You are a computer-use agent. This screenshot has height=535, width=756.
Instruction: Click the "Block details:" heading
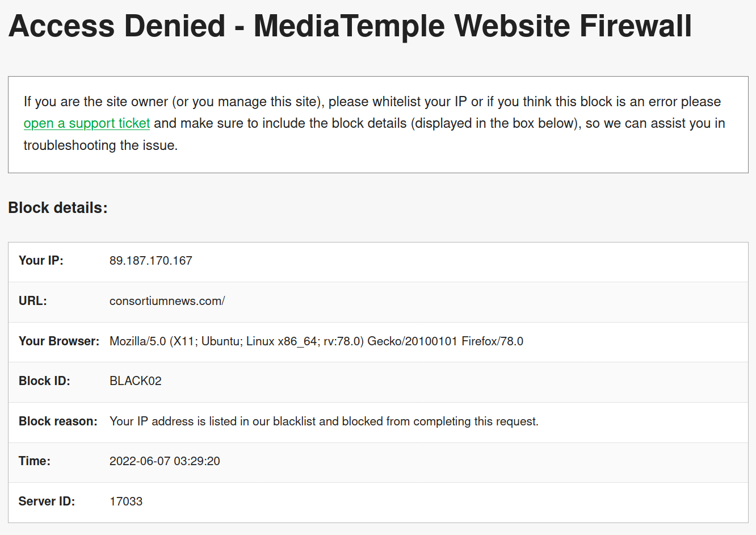click(58, 208)
